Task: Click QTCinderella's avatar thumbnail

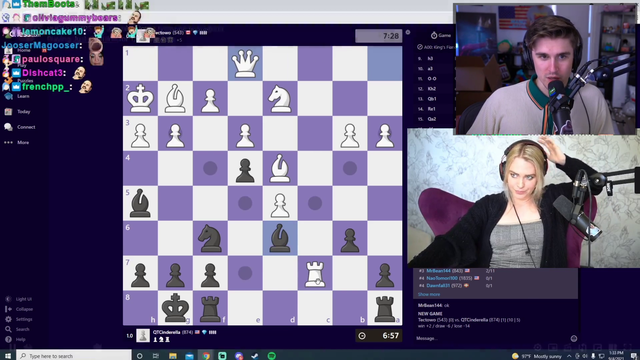Action: 143,336
